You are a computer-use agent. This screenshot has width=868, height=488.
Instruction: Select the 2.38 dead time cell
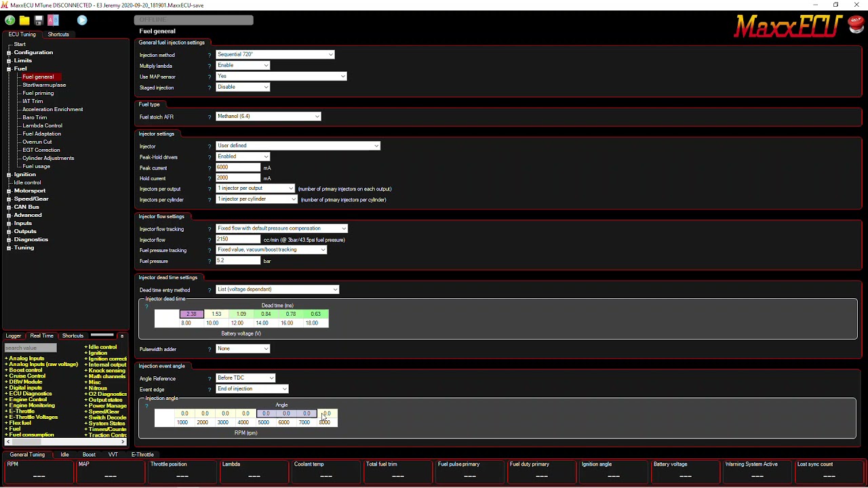[x=191, y=314]
